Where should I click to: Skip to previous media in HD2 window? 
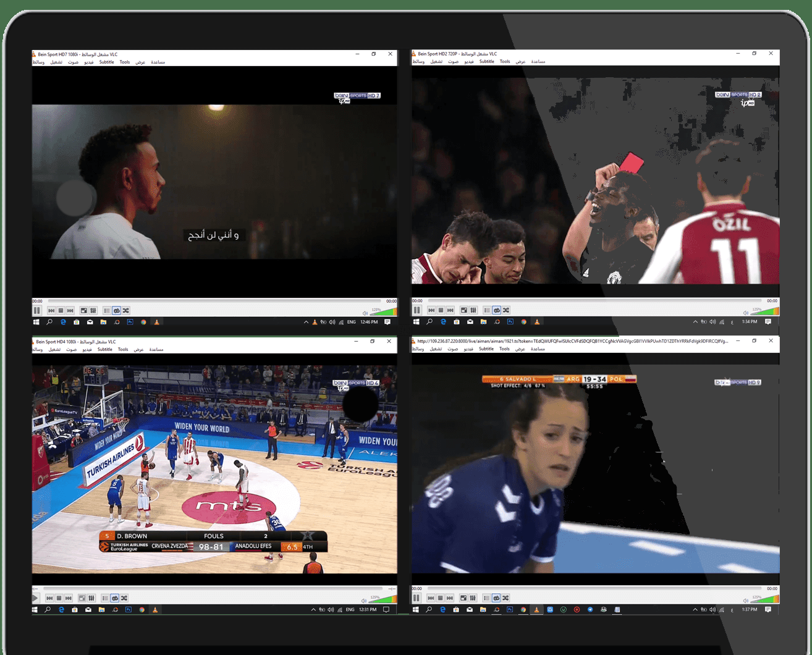click(431, 310)
